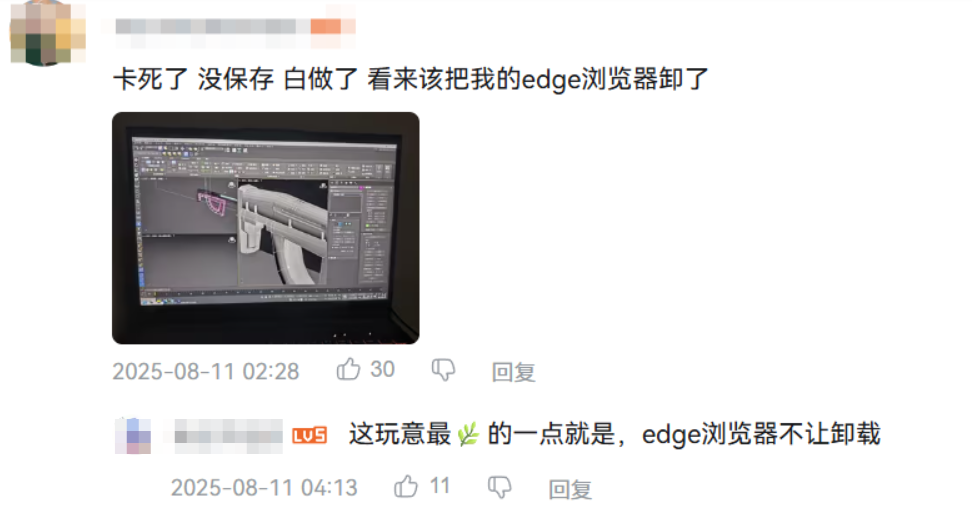Click the reply text about edge浏览器不让卸载
This screenshot has height=530, width=972.
(614, 434)
